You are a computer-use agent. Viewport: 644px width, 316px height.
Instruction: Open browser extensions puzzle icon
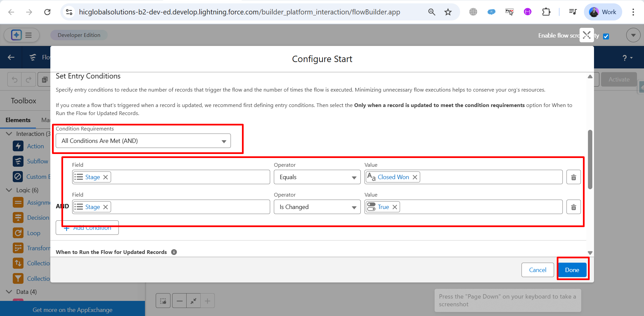(x=546, y=12)
